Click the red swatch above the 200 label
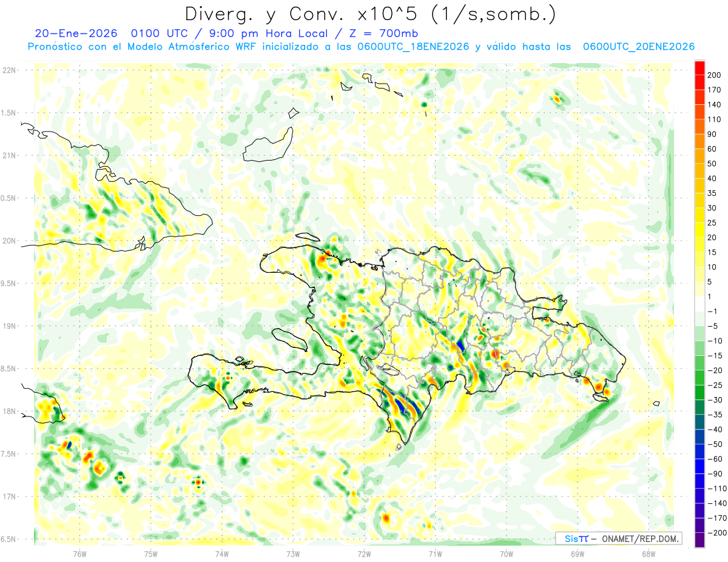The height and width of the screenshot is (562, 728). coord(699,67)
